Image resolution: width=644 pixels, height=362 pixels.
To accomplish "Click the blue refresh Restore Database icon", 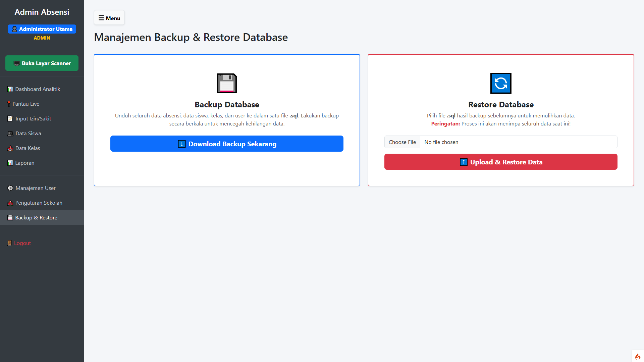I will coord(501,83).
